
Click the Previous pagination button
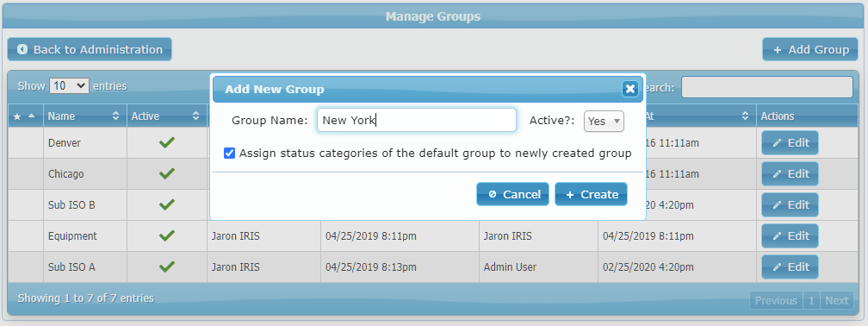click(x=776, y=300)
